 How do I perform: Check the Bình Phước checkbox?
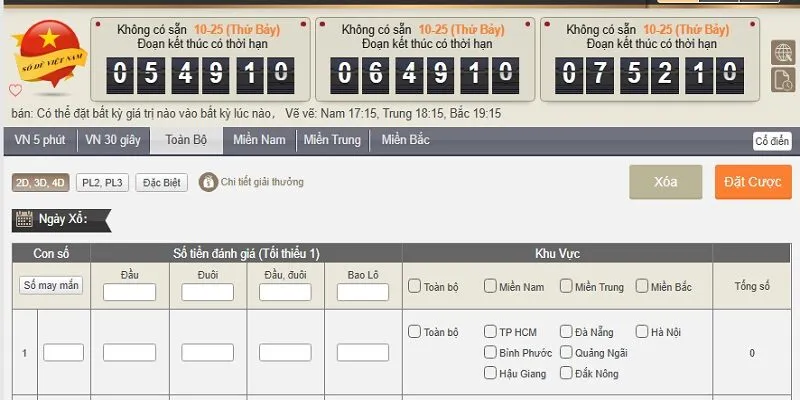point(490,352)
